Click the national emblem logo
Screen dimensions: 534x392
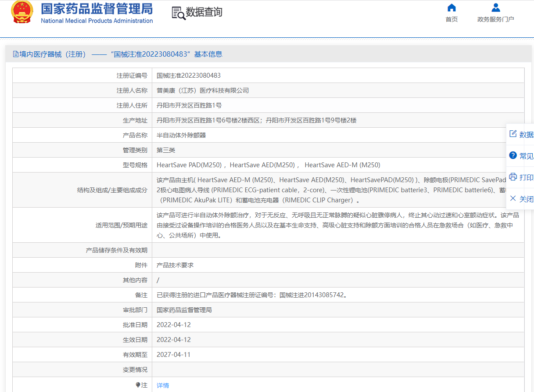pos(22,12)
